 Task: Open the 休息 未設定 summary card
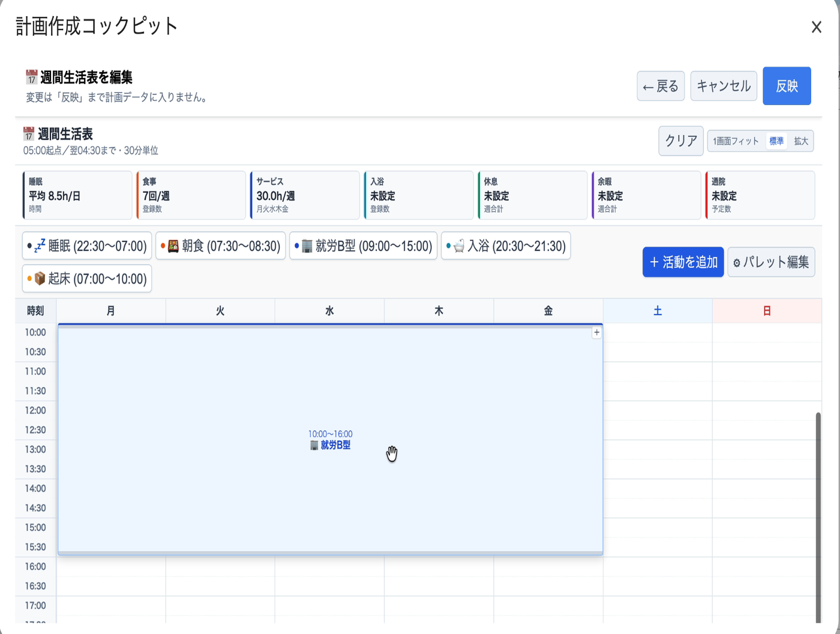533,196
